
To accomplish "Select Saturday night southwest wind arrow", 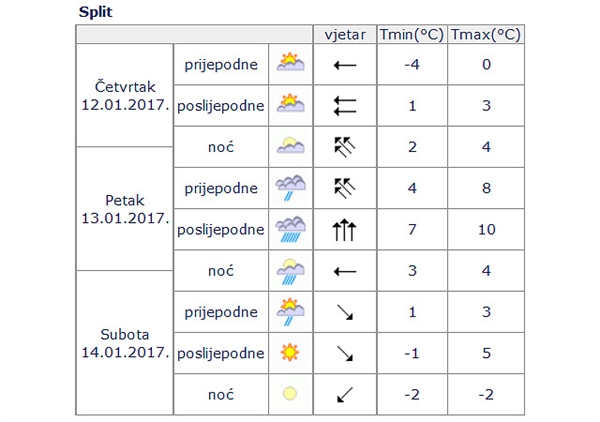I will [345, 394].
